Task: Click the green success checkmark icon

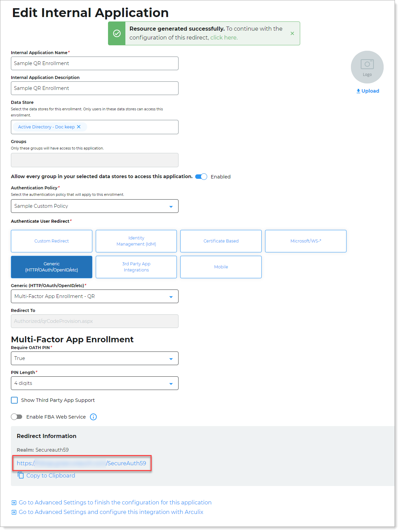Action: [x=117, y=33]
